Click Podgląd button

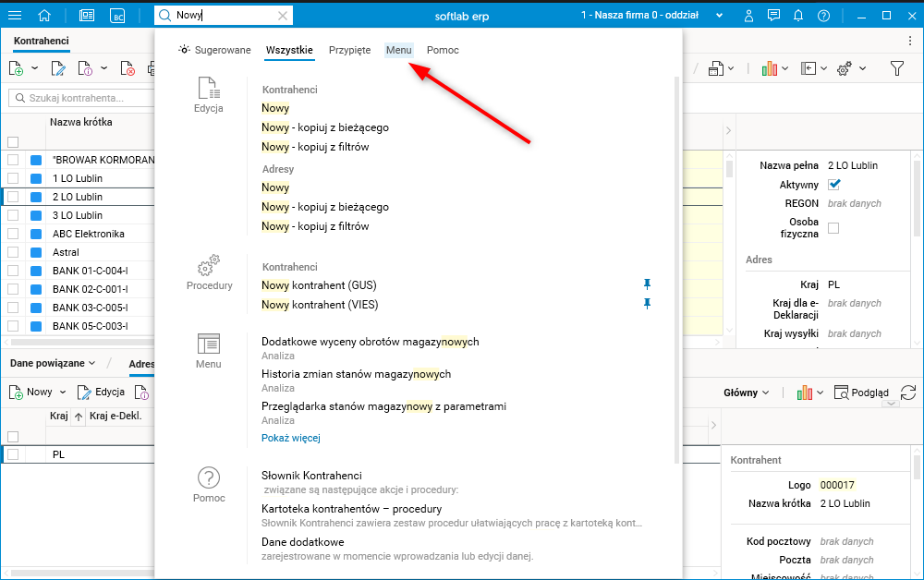pos(861,393)
